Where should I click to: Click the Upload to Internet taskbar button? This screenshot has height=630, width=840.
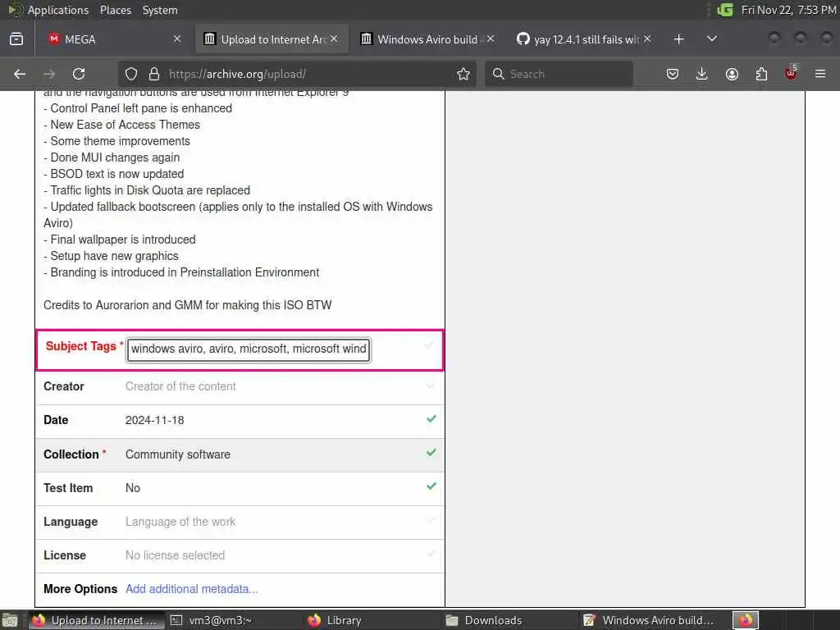(97, 620)
